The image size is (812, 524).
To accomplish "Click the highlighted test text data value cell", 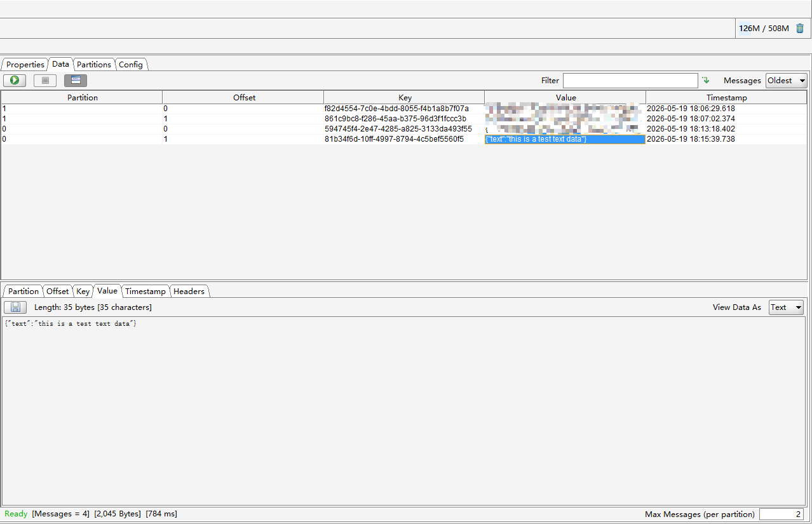I will [x=565, y=139].
